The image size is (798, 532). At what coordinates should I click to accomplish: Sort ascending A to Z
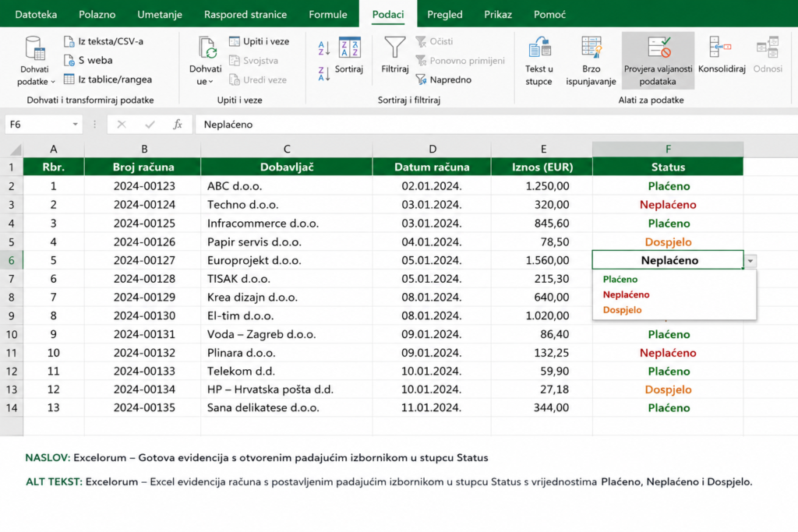(x=324, y=48)
